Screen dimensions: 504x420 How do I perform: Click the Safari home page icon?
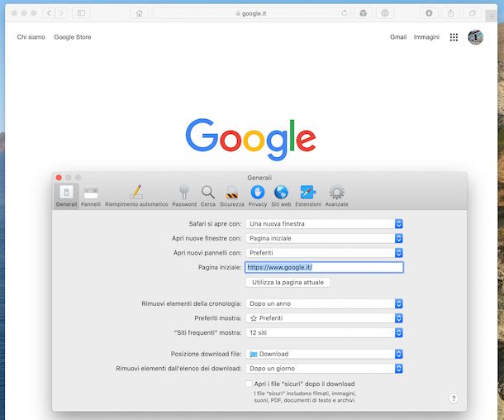(139, 13)
